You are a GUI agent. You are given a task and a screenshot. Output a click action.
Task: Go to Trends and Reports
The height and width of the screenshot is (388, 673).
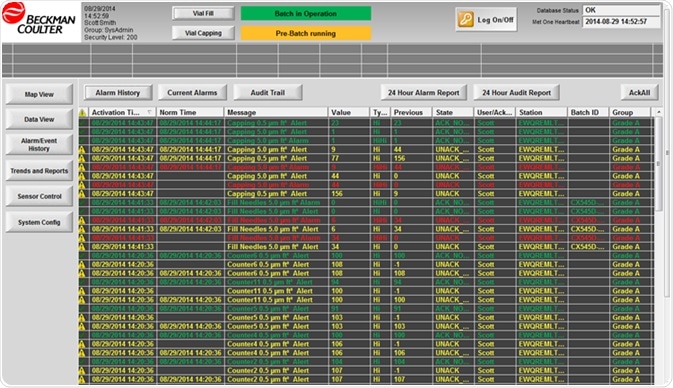(39, 171)
